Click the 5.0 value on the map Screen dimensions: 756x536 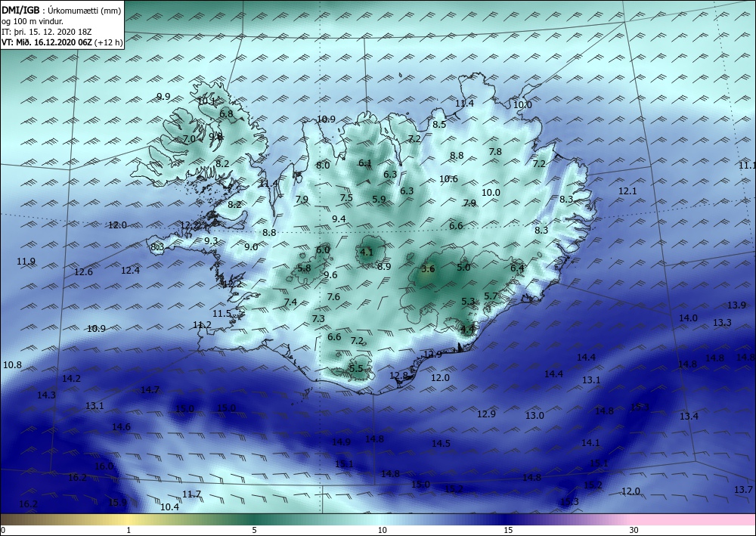[x=463, y=267]
